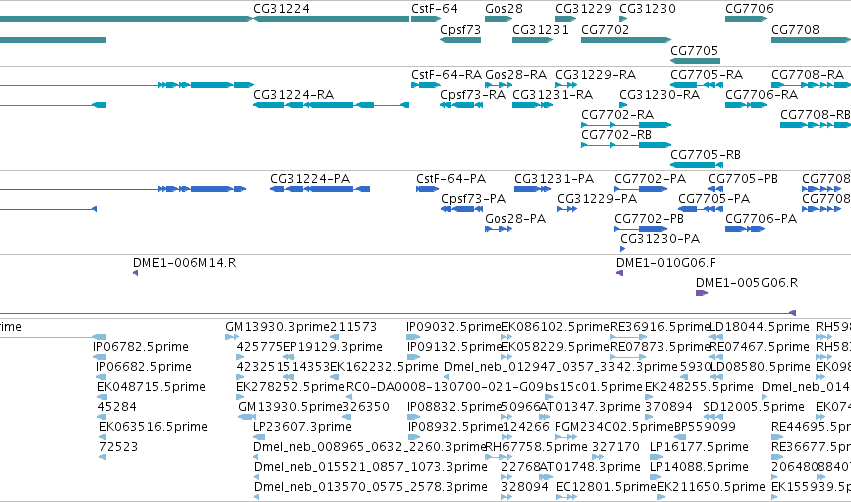Click the IP06782.5prime EST label
This screenshot has width=851, height=502.
(x=141, y=347)
